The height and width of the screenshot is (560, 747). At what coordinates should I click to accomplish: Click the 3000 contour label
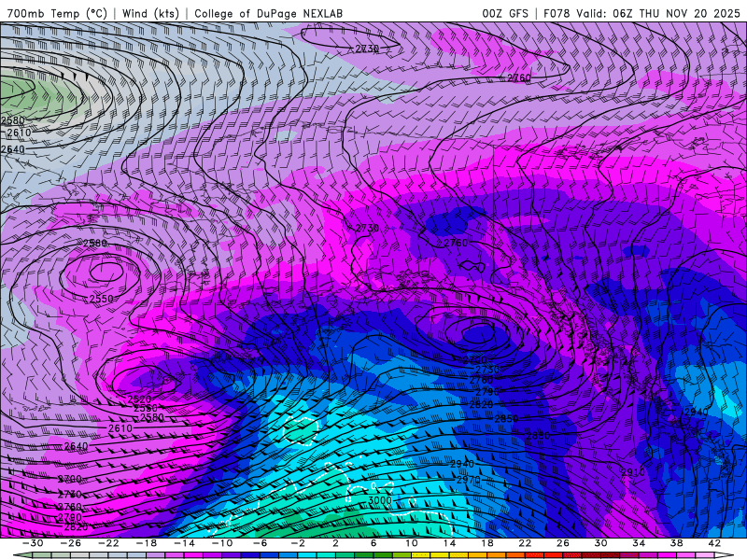(x=380, y=500)
